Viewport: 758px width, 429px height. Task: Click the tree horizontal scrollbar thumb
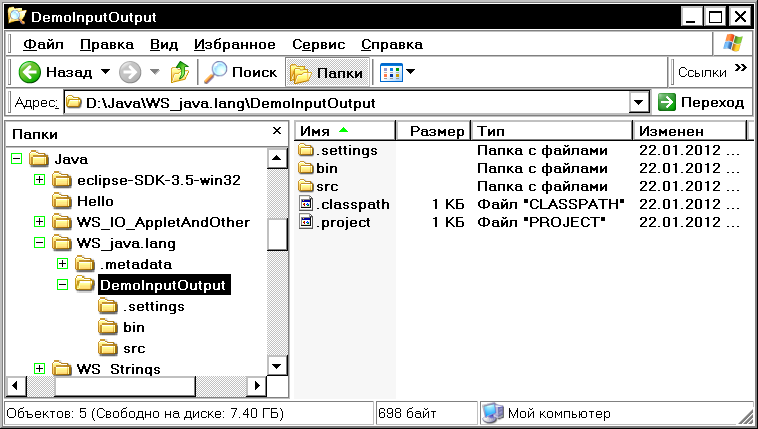pos(125,385)
